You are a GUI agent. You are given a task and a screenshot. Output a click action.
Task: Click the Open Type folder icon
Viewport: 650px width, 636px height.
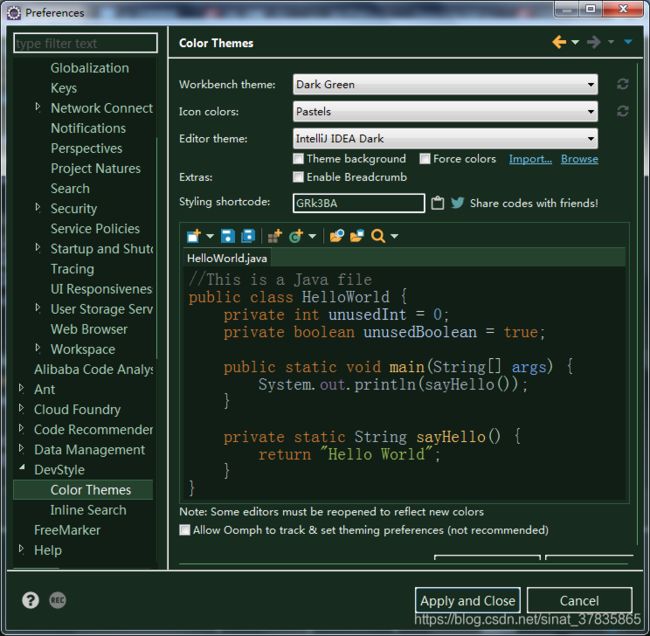pyautogui.click(x=337, y=236)
